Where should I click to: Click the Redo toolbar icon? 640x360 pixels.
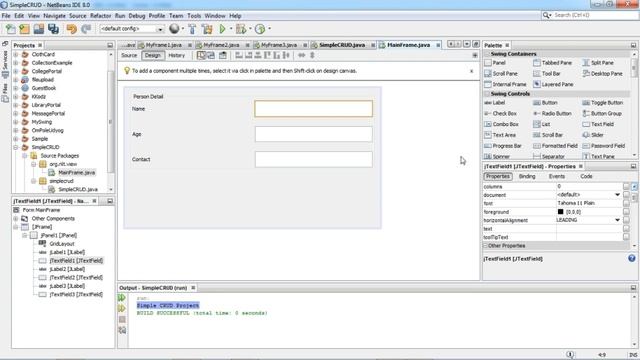[86, 29]
